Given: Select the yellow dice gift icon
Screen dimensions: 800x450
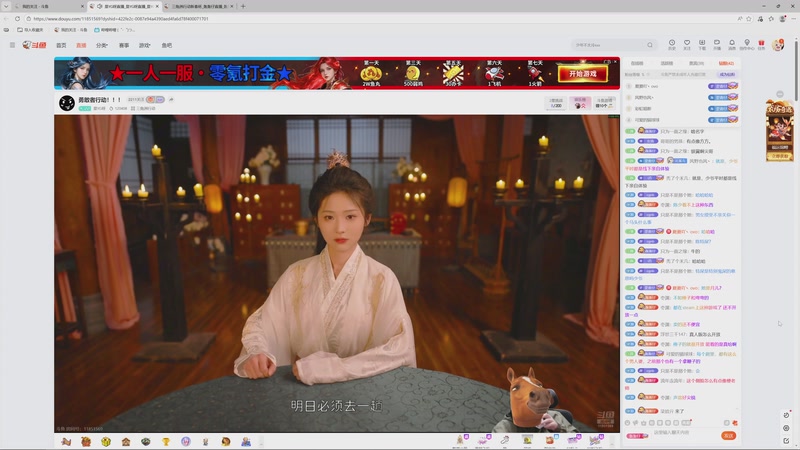Looking at the screenshot, I should click(x=106, y=442).
